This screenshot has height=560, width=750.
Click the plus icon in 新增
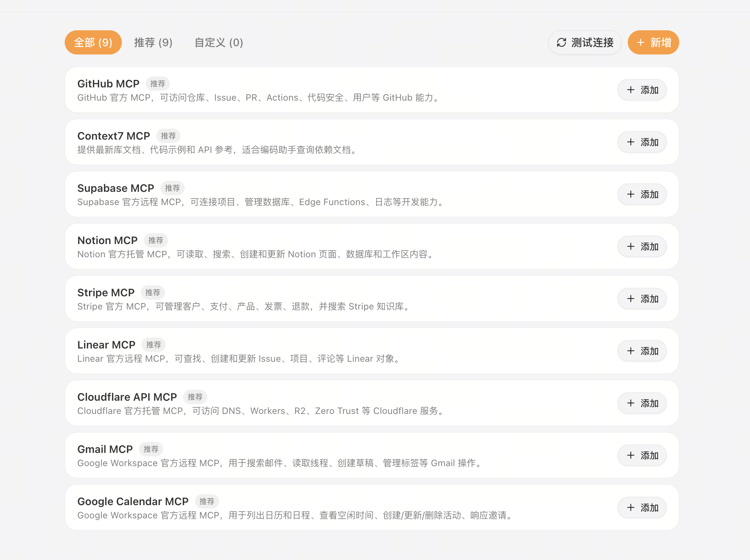pyautogui.click(x=640, y=42)
